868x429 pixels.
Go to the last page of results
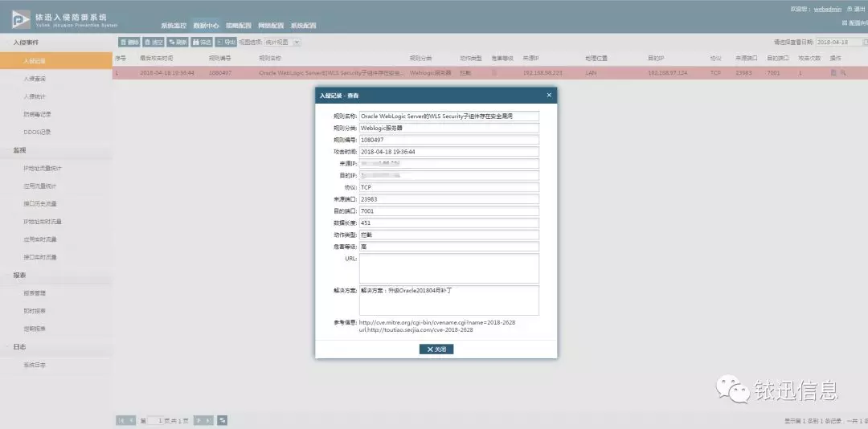[x=209, y=421]
